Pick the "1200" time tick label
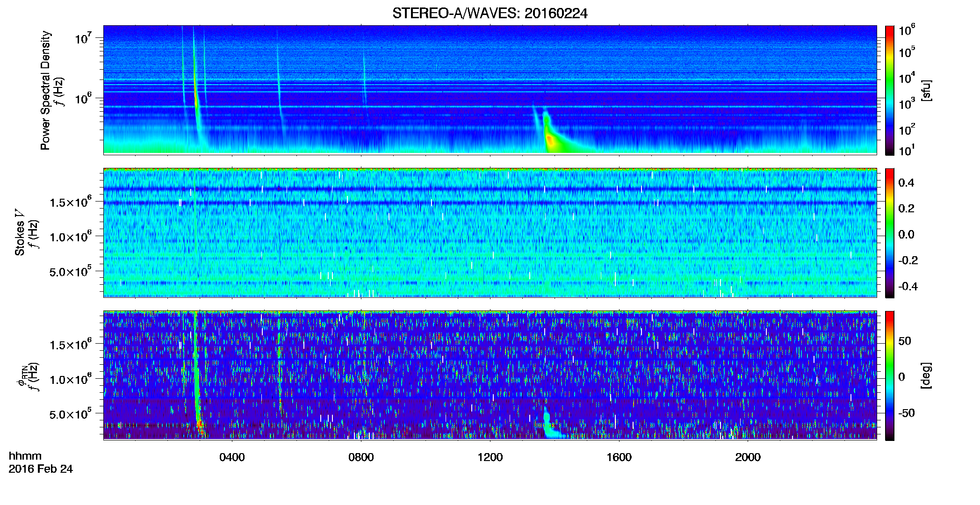Image resolution: width=980 pixels, height=505 pixels. tap(490, 457)
